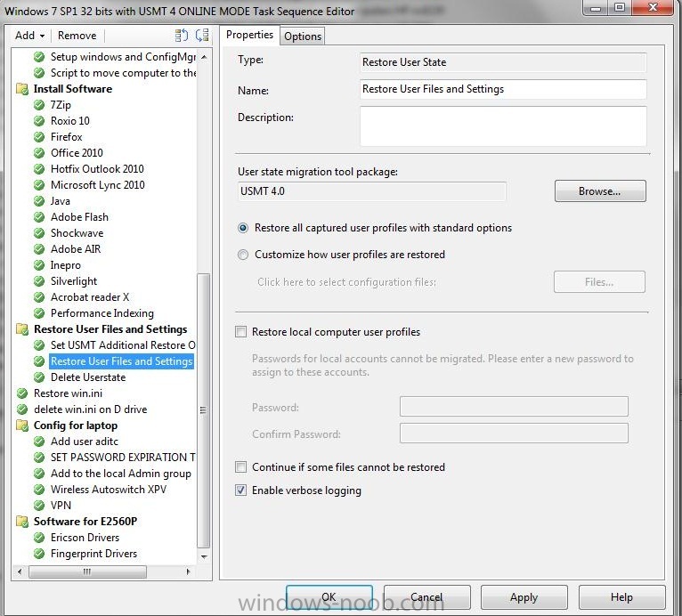Click green check icon beside Shockwave
The height and width of the screenshot is (616, 682).
[39, 233]
